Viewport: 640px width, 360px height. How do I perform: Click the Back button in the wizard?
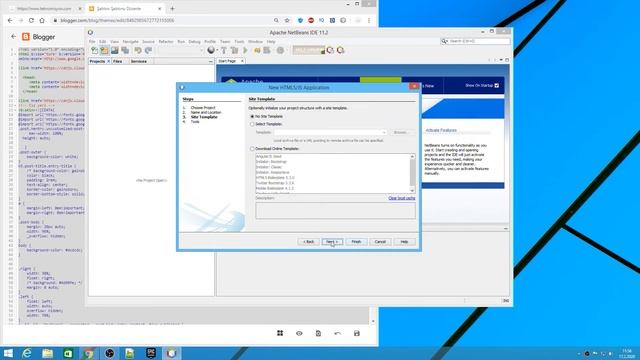click(x=309, y=242)
